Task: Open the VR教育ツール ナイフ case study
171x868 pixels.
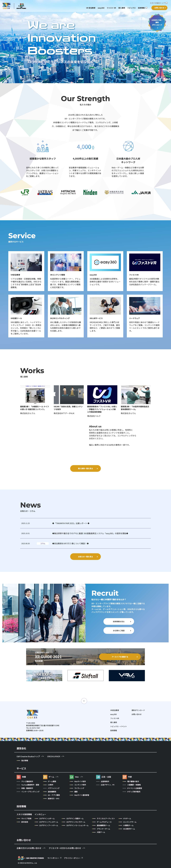Action: 35,400
